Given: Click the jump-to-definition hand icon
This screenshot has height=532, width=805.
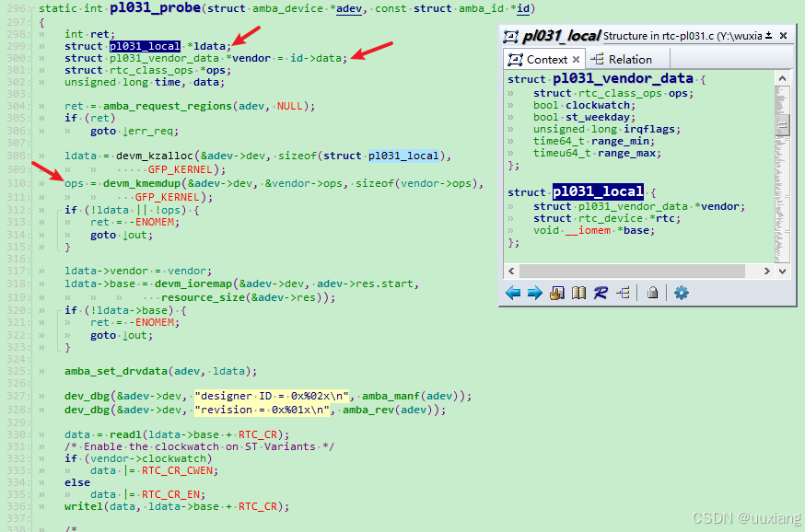Looking at the screenshot, I should (556, 293).
